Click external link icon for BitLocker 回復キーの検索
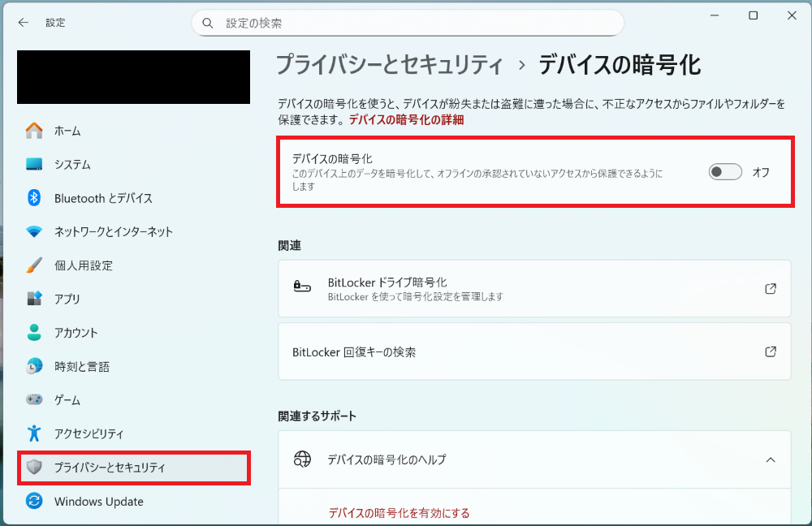The width and height of the screenshot is (812, 526). coord(770,351)
